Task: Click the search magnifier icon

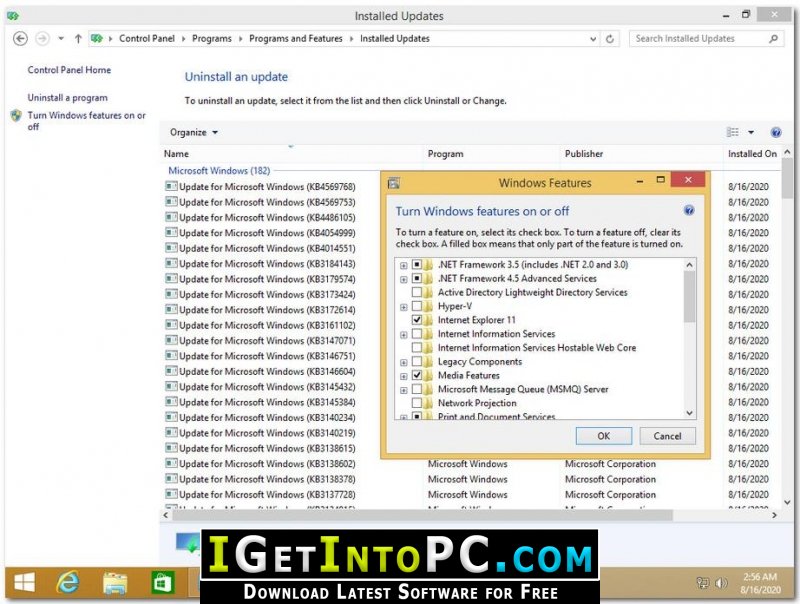Action: click(x=773, y=39)
